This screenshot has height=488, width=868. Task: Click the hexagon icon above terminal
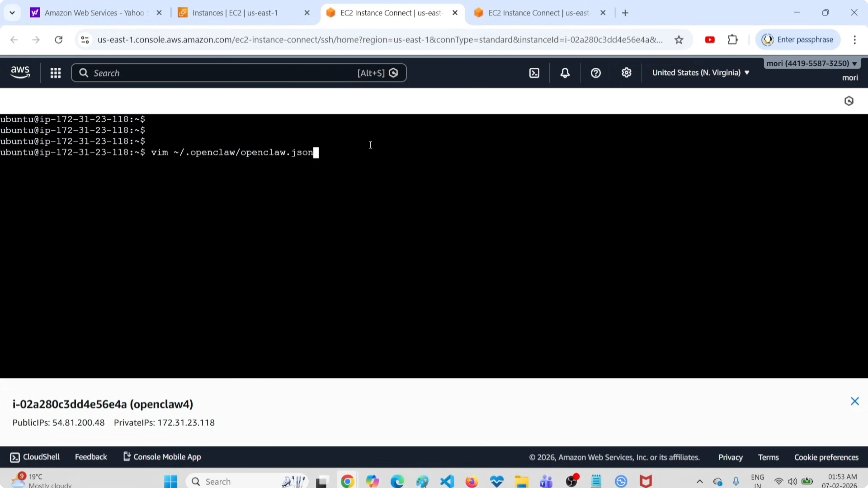(848, 101)
